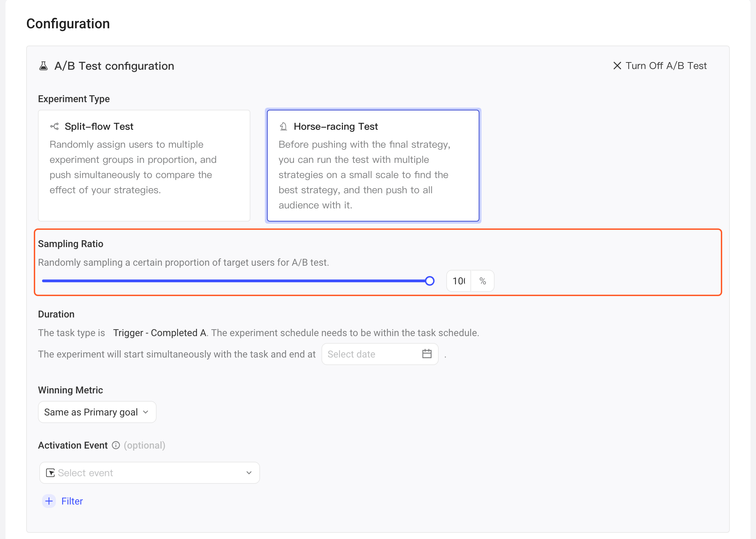756x539 pixels.
Task: Open the Winning Metric dropdown
Action: [x=97, y=412]
